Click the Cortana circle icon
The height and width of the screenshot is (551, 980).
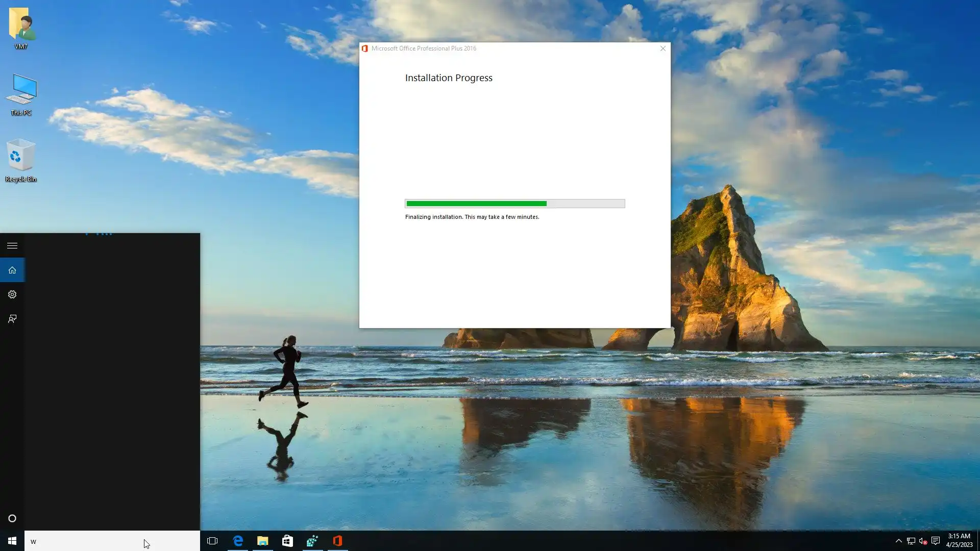click(12, 518)
